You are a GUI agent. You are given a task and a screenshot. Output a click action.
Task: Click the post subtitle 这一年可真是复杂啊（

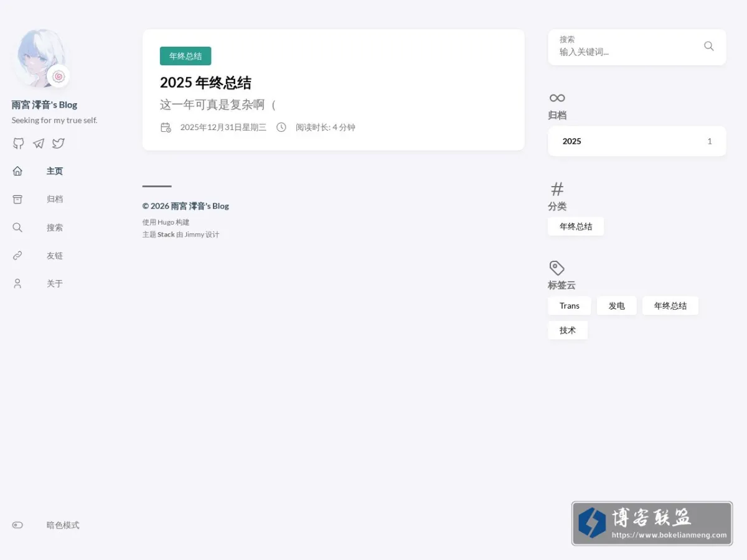pos(218,105)
